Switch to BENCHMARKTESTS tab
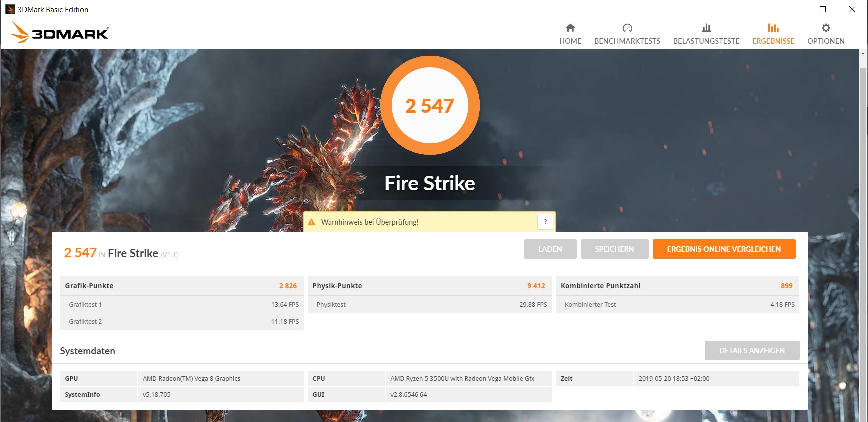This screenshot has height=422, width=868. click(x=627, y=34)
